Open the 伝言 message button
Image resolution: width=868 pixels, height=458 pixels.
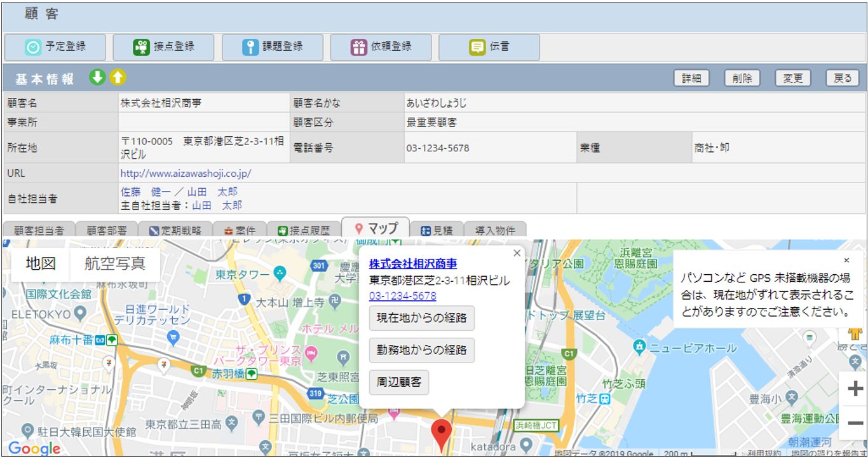coord(489,47)
